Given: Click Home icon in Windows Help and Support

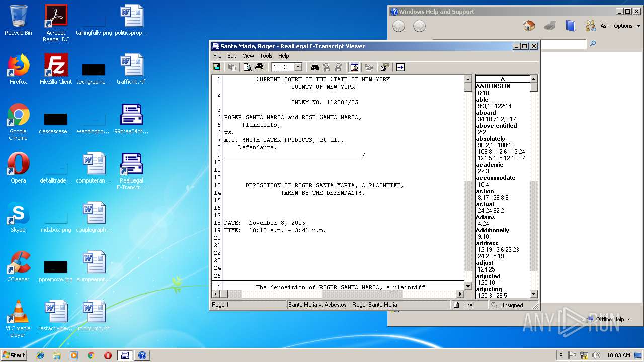Looking at the screenshot, I should [529, 26].
